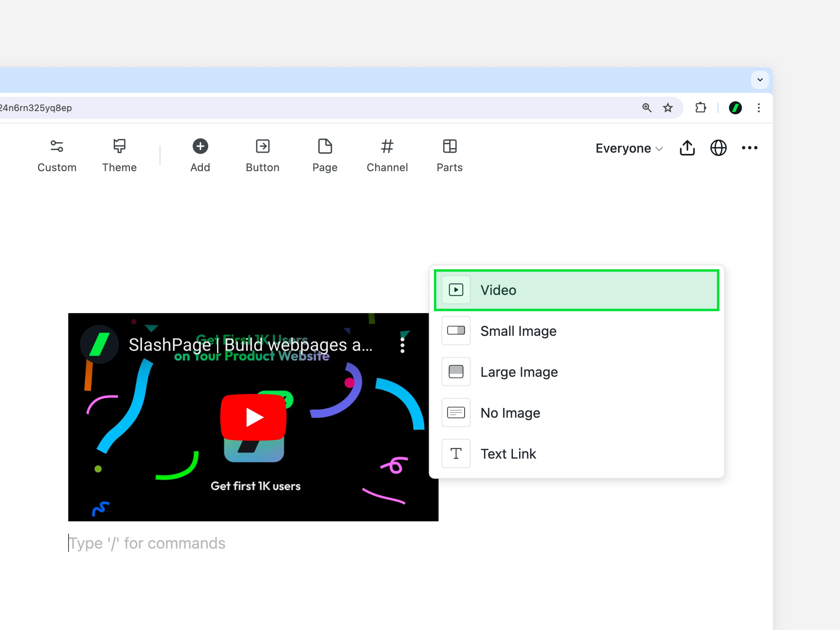The image size is (840, 630).
Task: Expand the Everyone visibility dropdown
Action: [x=629, y=148]
